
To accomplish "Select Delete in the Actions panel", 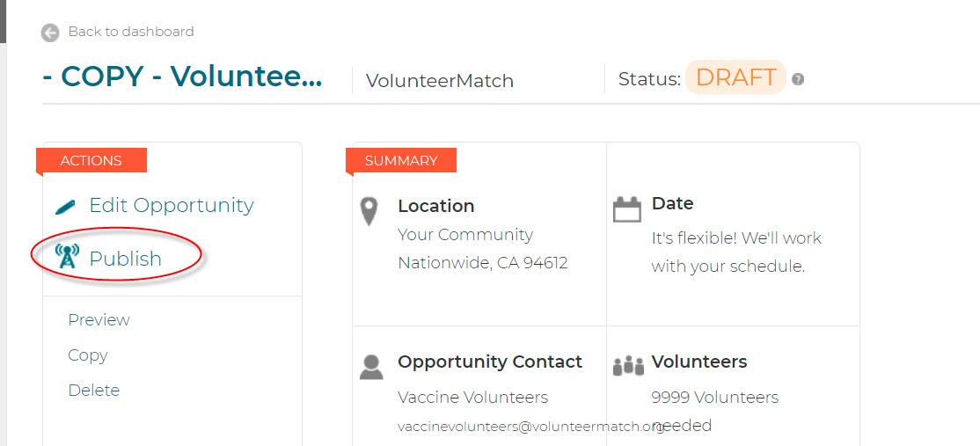I will pos(94,391).
